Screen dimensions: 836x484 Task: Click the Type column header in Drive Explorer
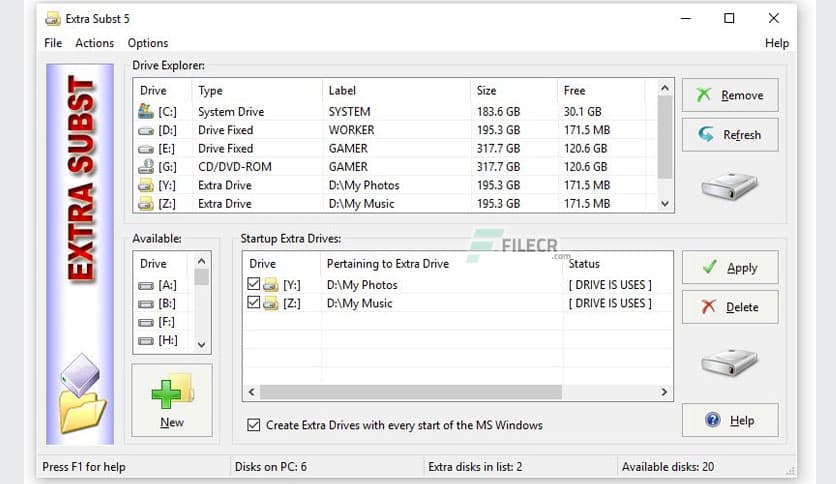(x=257, y=91)
